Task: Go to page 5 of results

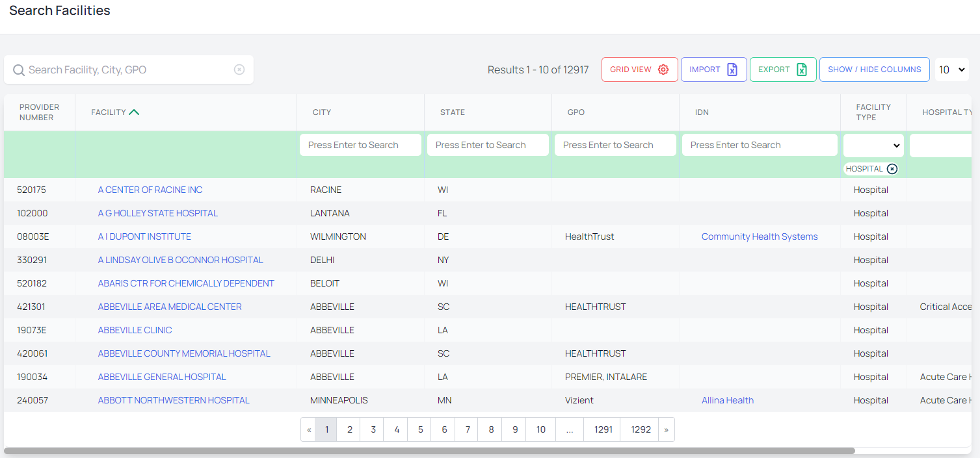Action: tap(421, 429)
